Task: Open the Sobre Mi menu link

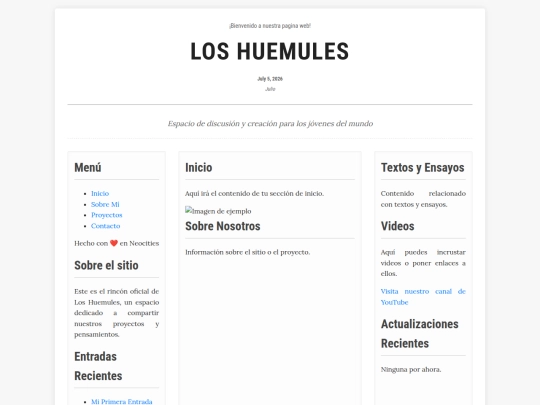Action: pos(105,204)
